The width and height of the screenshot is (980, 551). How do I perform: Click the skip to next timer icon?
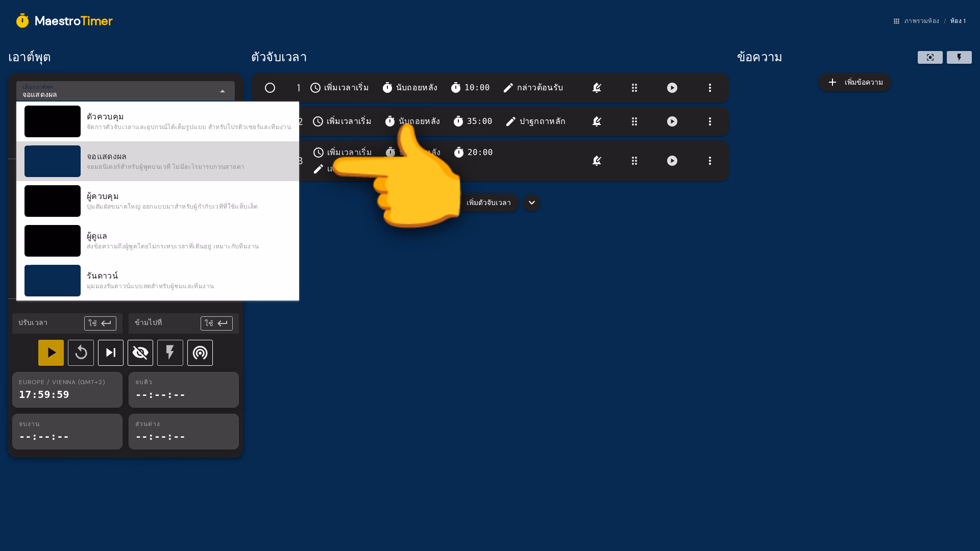point(111,353)
